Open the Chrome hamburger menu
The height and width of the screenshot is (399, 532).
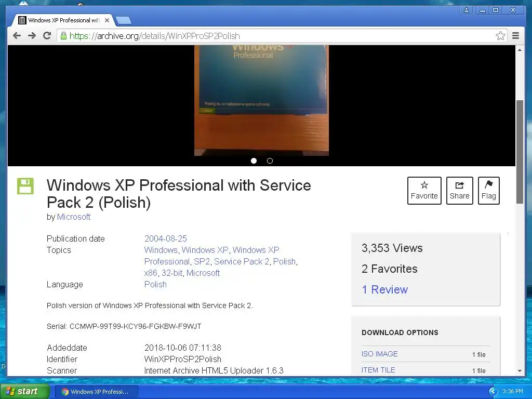pyautogui.click(x=516, y=36)
